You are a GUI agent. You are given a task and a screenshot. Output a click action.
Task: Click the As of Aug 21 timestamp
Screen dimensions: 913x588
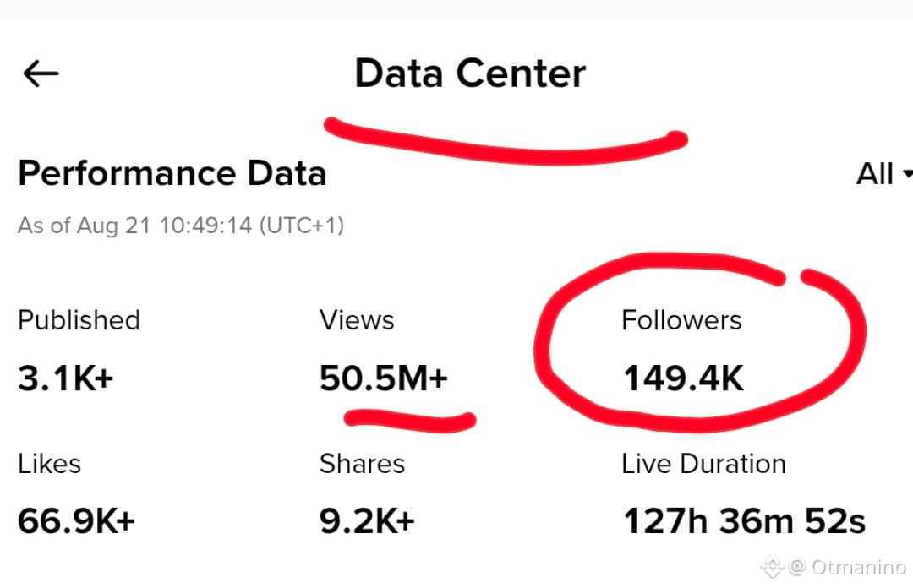click(181, 226)
